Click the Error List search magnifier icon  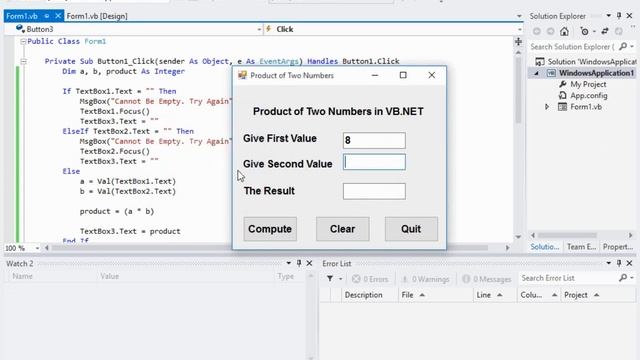(623, 278)
